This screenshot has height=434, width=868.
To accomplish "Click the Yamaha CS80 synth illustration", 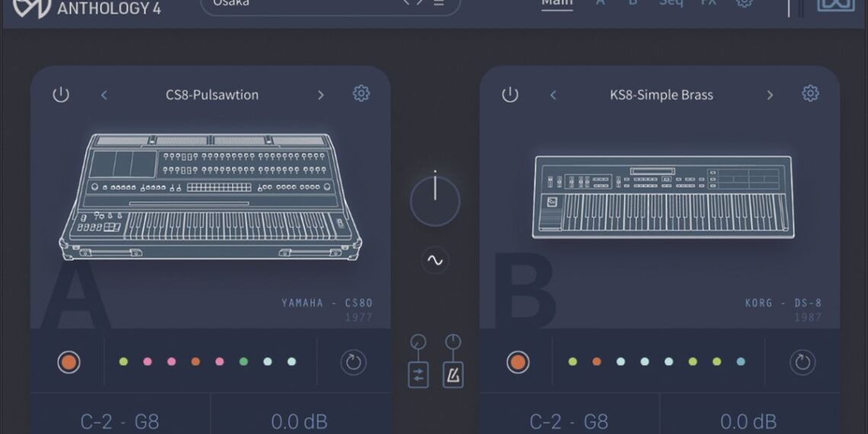I will [210, 196].
